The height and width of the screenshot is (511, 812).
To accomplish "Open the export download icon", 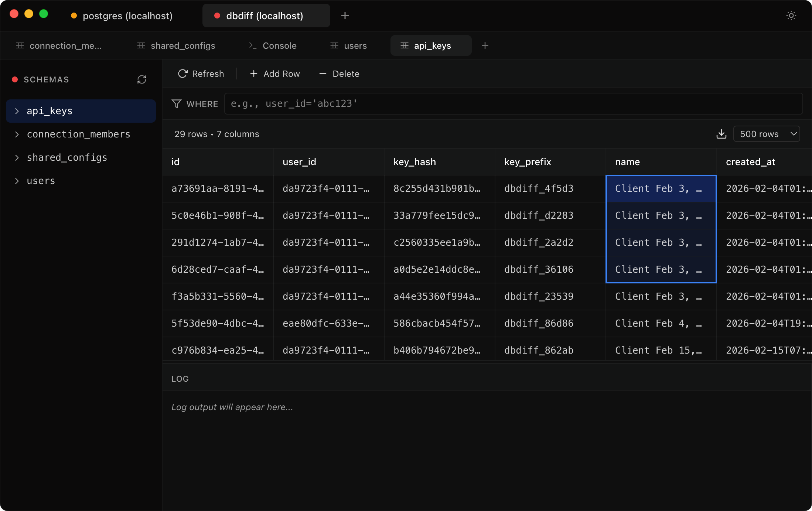I will 721,134.
